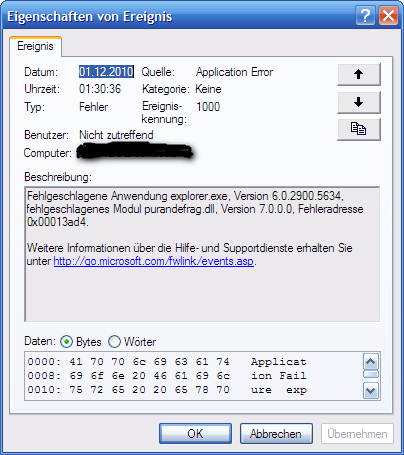Go to previous event with up arrow

coord(359,74)
